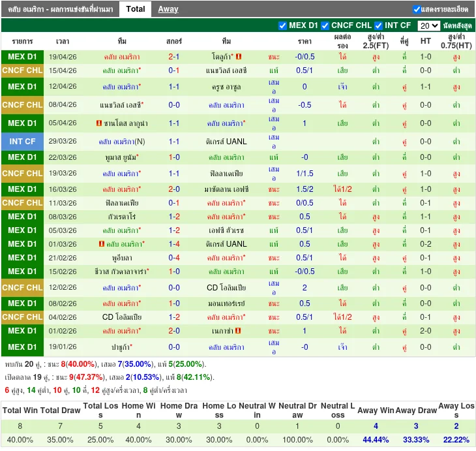Click the สกอร์ column header
The height and width of the screenshot is (451, 476).
pyautogui.click(x=174, y=40)
